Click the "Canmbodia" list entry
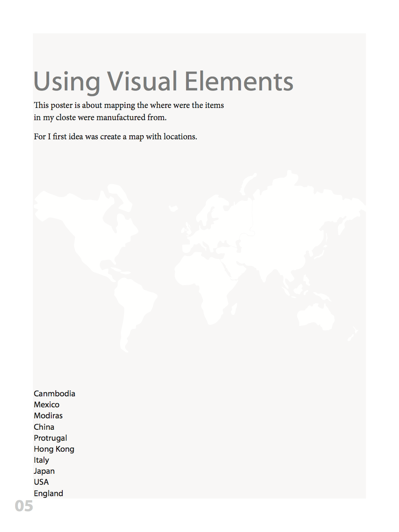This screenshot has height=532, width=399. [x=55, y=394]
